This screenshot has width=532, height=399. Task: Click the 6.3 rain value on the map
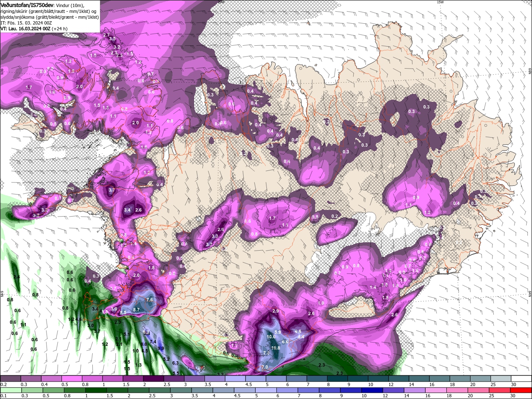click(x=175, y=363)
